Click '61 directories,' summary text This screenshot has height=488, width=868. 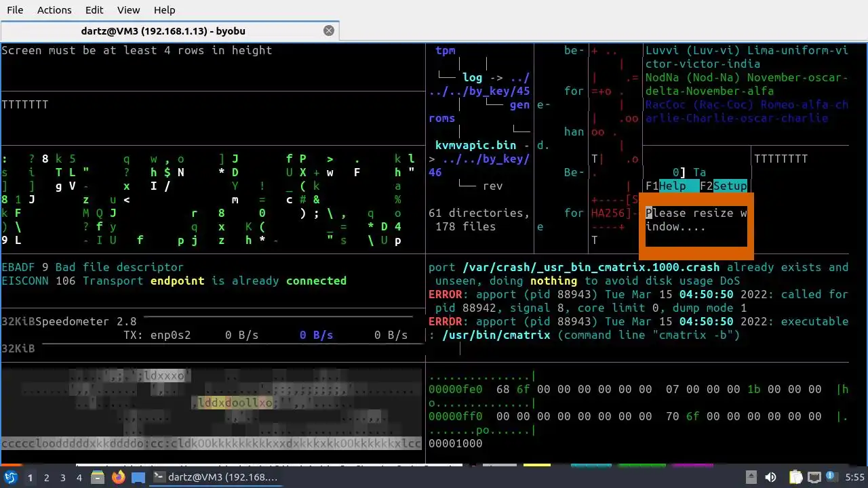tap(479, 213)
